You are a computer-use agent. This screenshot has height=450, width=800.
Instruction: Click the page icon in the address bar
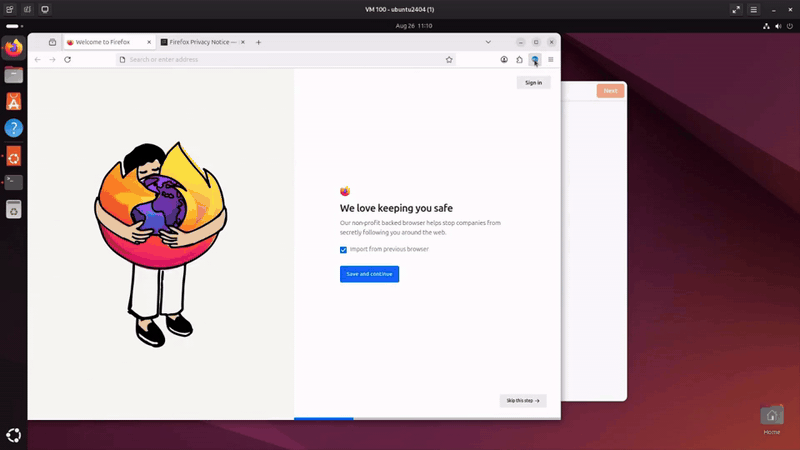point(122,60)
